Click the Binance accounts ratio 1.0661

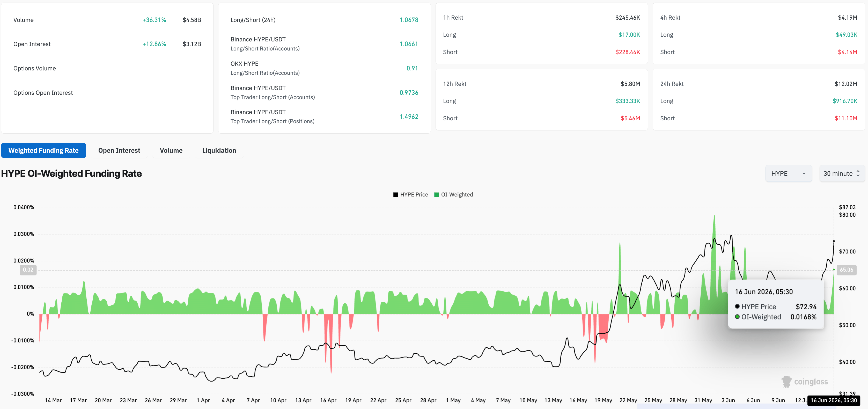(x=409, y=44)
